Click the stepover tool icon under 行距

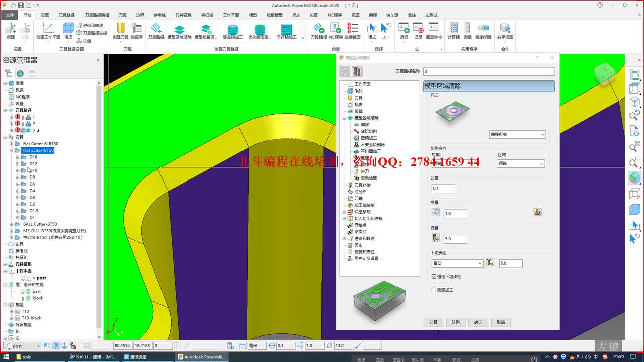[x=436, y=238]
